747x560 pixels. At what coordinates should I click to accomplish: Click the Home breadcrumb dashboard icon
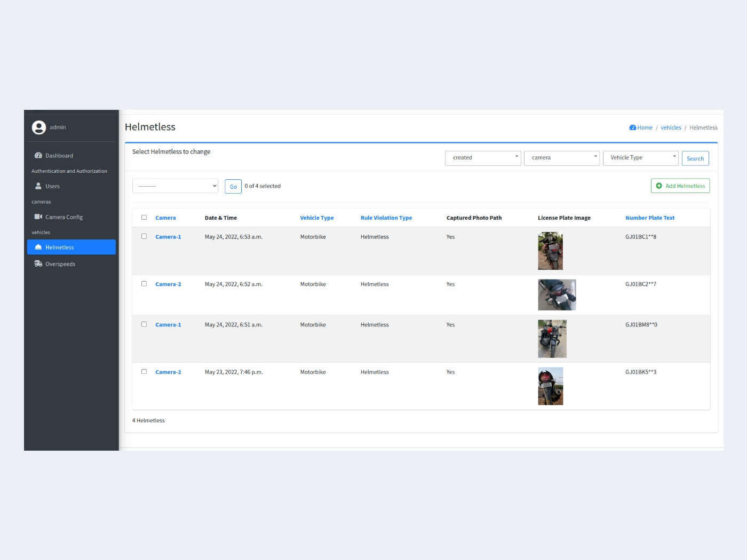(x=632, y=127)
